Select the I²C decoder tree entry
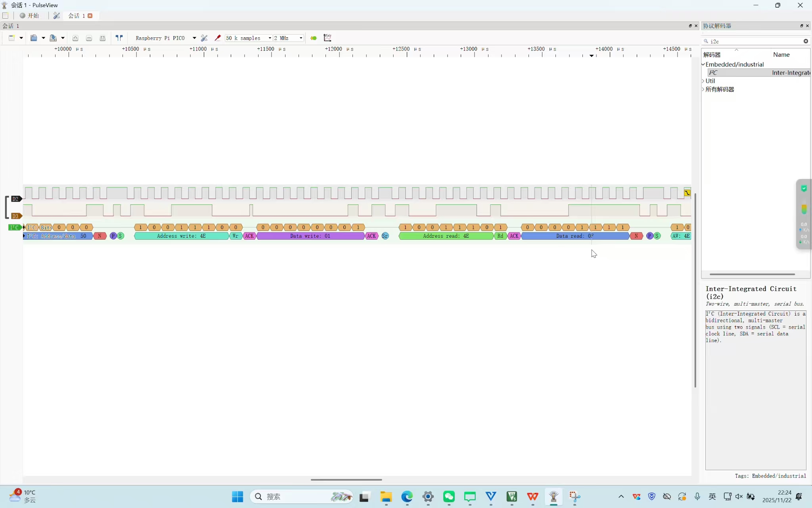812x508 pixels. (714, 73)
